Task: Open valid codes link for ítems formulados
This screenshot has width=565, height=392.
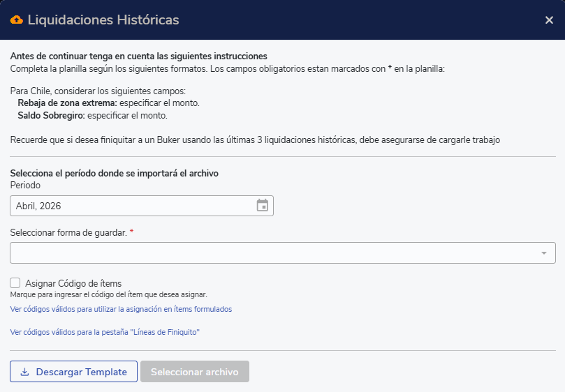Action: (x=121, y=309)
